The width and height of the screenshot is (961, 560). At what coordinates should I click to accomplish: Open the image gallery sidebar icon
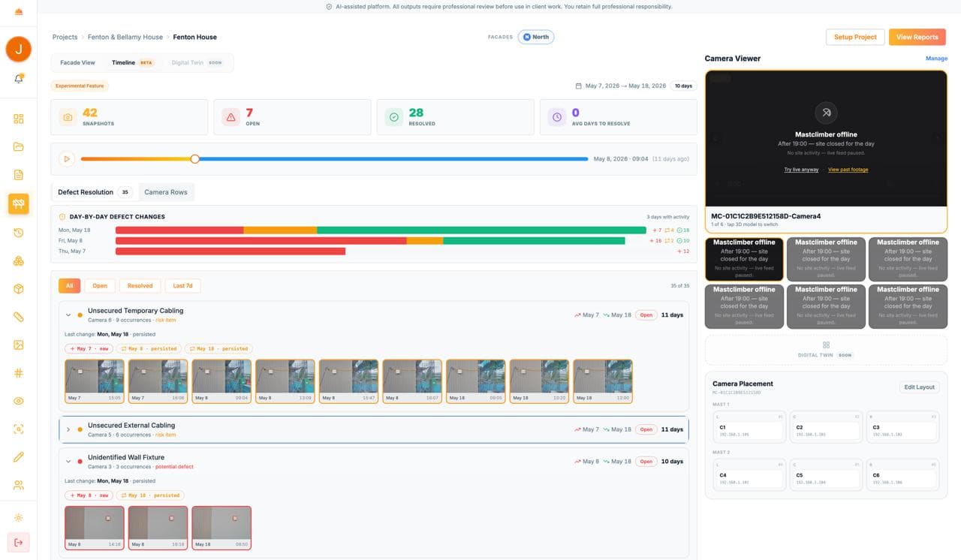coord(19,345)
